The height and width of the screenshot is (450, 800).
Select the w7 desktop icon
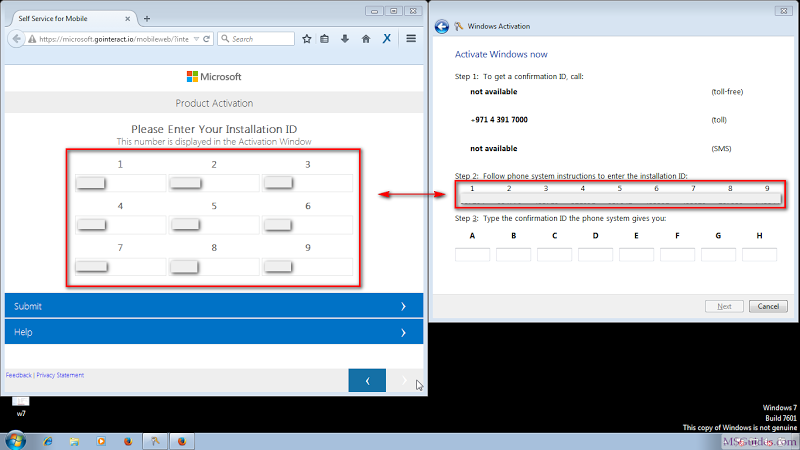[x=20, y=407]
